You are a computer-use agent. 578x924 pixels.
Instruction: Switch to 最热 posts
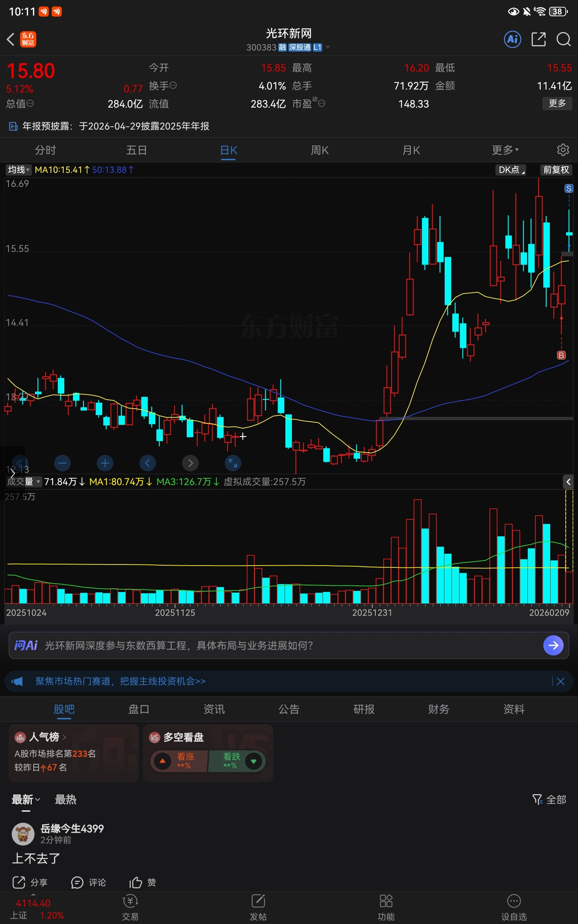(x=66, y=799)
